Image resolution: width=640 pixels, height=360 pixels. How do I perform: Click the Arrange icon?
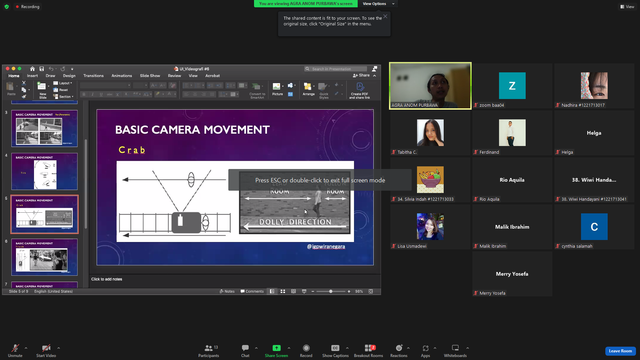coord(309,89)
